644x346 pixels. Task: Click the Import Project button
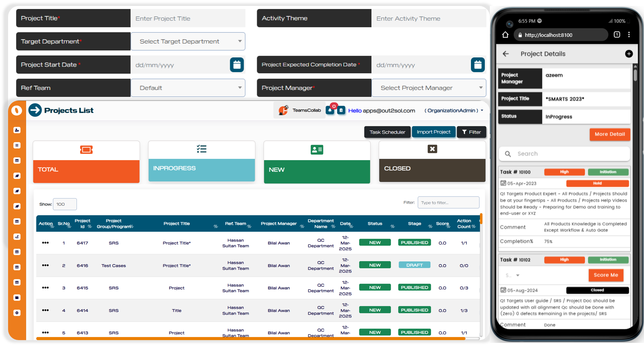(x=433, y=132)
